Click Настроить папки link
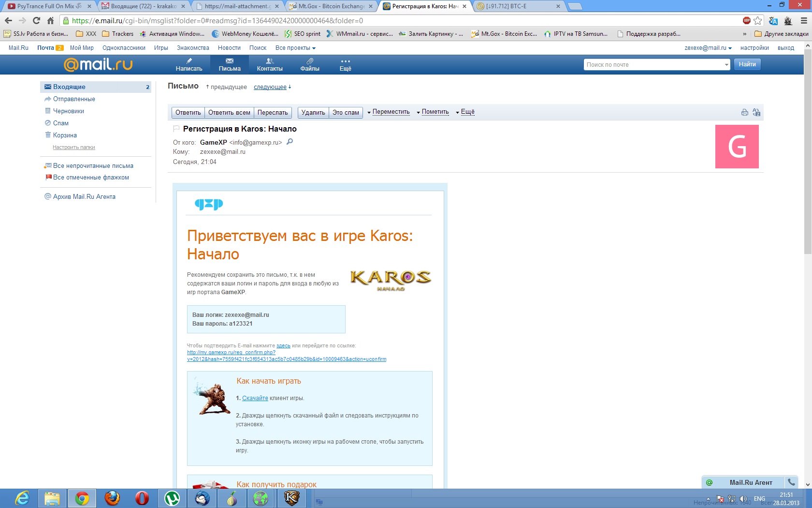 click(74, 147)
